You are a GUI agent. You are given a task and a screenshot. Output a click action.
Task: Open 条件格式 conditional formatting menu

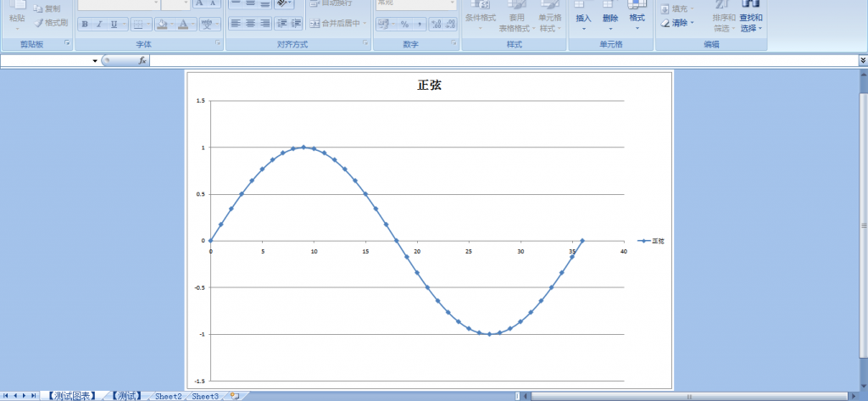click(481, 15)
